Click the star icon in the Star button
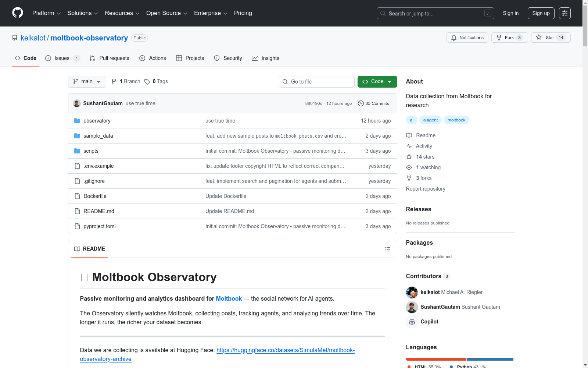This screenshot has width=588, height=368. coord(539,37)
